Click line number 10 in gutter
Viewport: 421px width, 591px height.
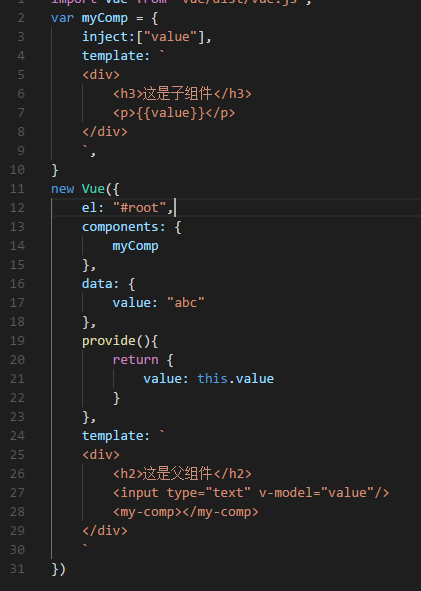click(x=17, y=170)
